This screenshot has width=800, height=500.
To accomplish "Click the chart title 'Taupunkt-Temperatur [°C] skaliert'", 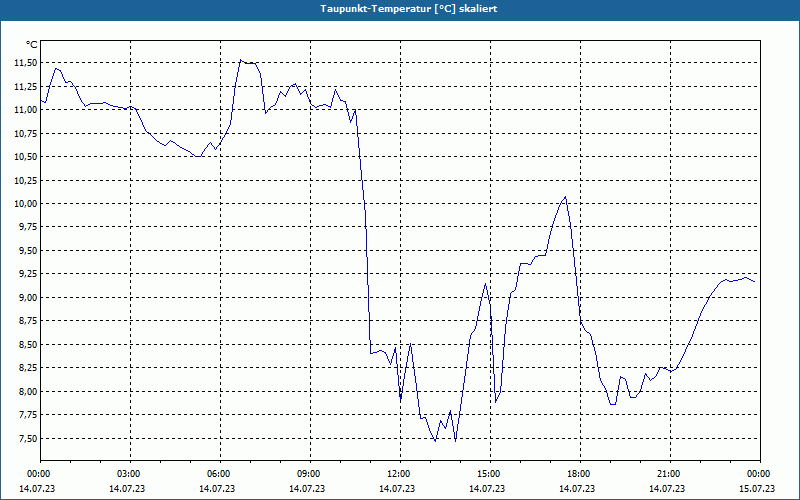I will pyautogui.click(x=409, y=9).
